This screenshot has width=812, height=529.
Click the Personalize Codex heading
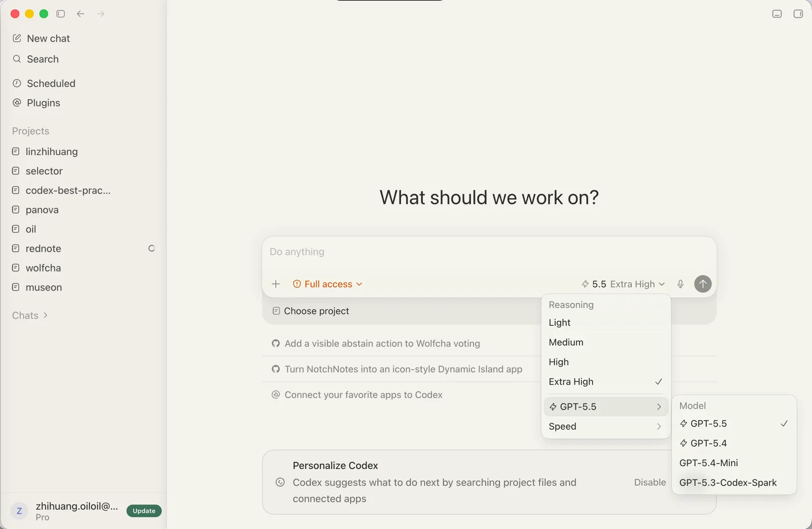tap(335, 466)
